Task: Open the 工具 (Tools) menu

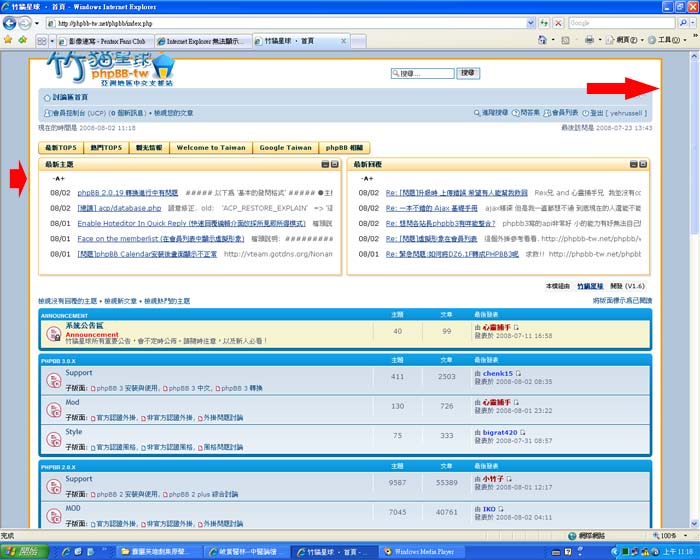Action: coord(667,40)
